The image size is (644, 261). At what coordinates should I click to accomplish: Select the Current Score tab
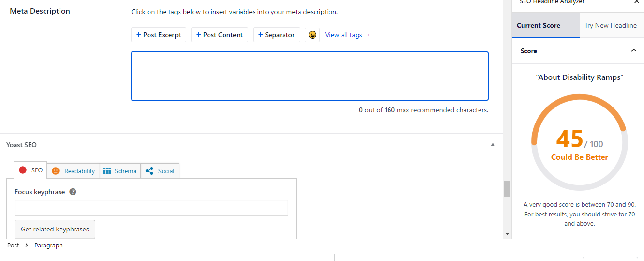pos(539,25)
